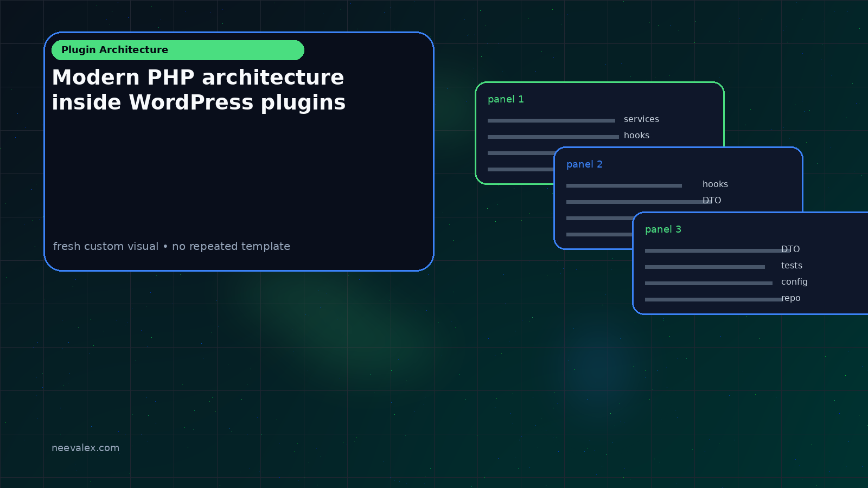Click 'services' label in panel 1
Viewport: 868px width, 488px height.
(641, 119)
